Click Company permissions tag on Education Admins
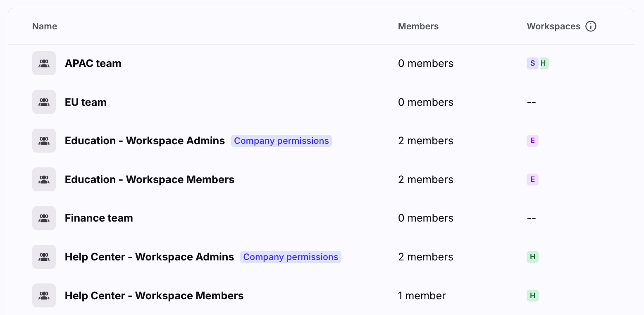 click(281, 141)
